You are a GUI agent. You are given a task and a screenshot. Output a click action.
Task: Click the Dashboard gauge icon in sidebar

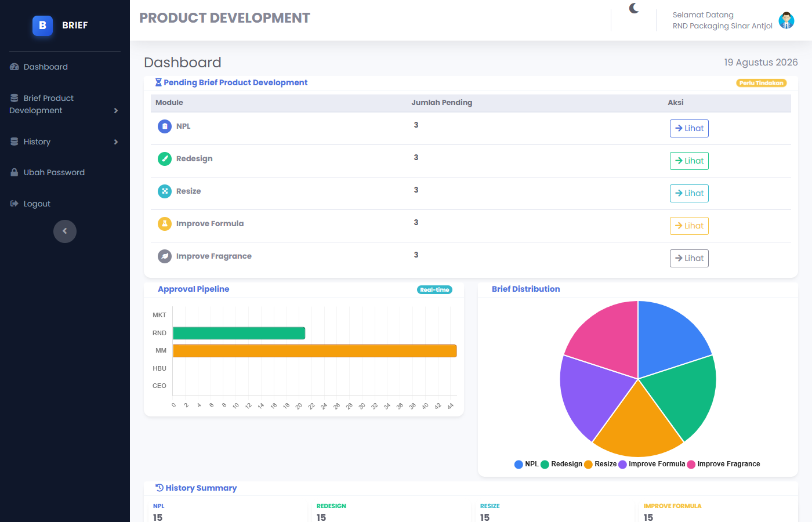tap(14, 67)
